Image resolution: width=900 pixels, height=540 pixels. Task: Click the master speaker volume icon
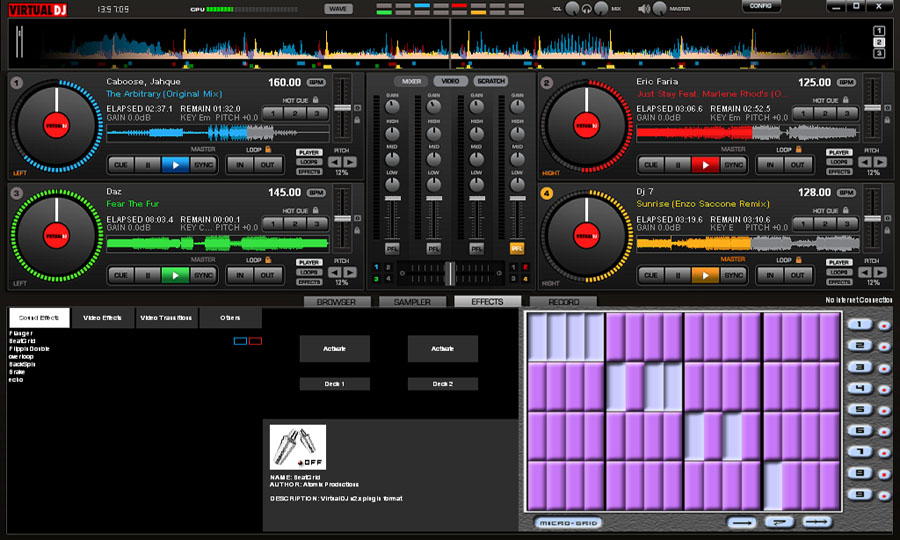tap(645, 9)
